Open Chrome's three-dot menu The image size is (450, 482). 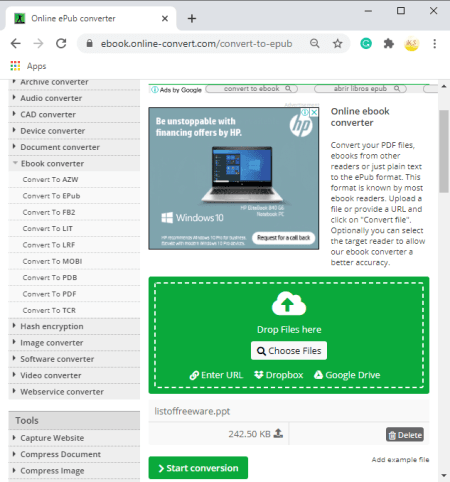coord(435,44)
